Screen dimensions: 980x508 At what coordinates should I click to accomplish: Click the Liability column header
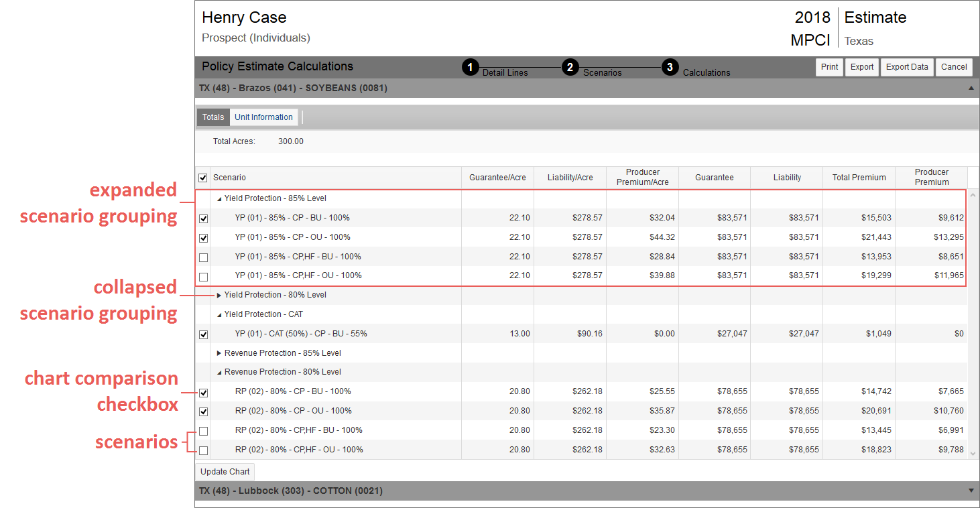point(787,178)
